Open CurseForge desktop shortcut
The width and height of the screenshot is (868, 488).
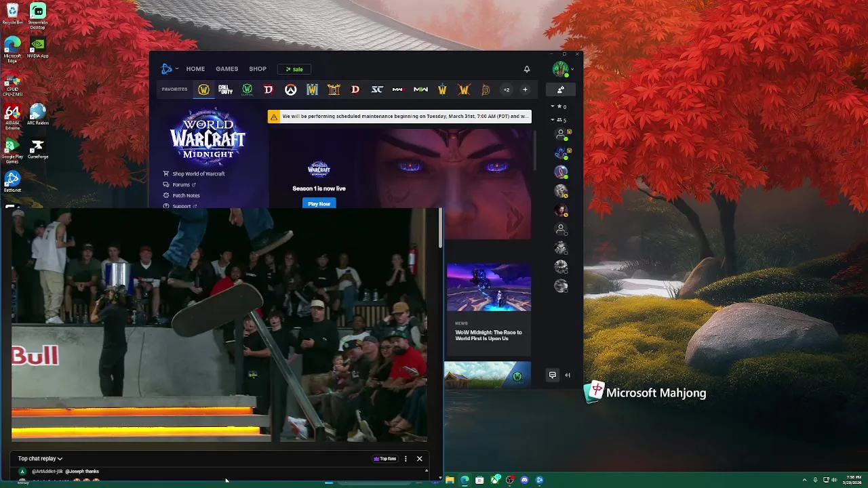coord(38,149)
